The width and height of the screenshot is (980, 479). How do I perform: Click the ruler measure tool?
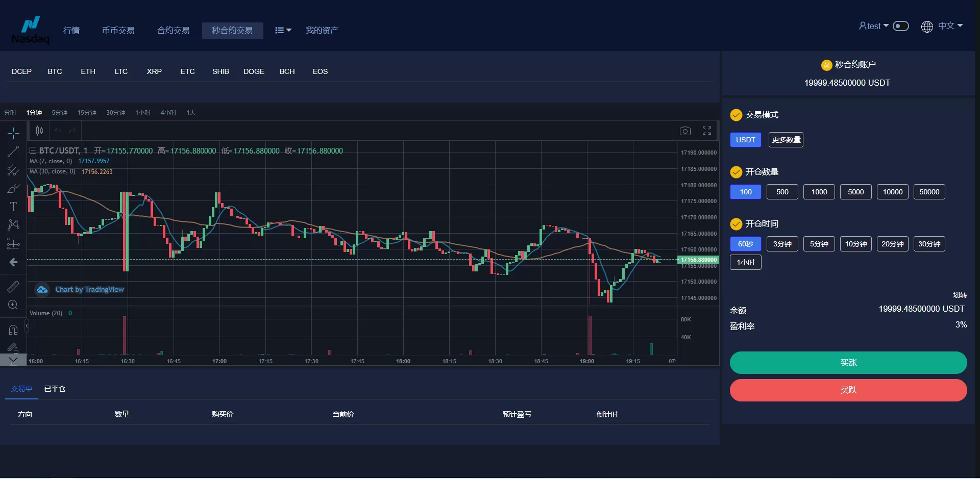[x=13, y=286]
